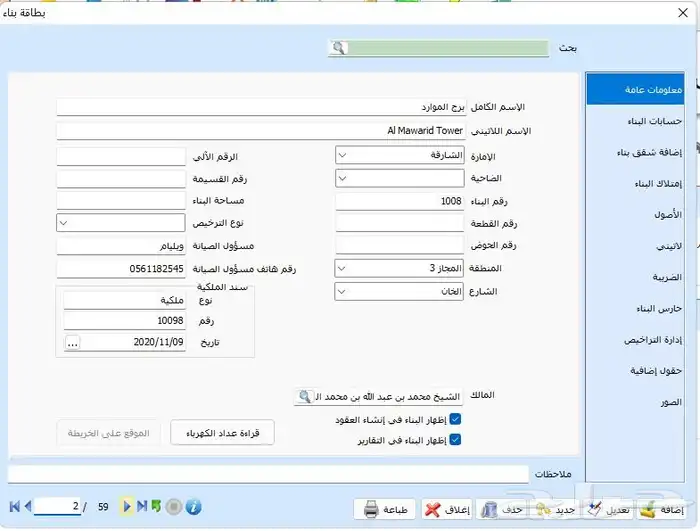Click the green refresh icon
Image resolution: width=700 pixels, height=531 pixels.
click(x=156, y=506)
